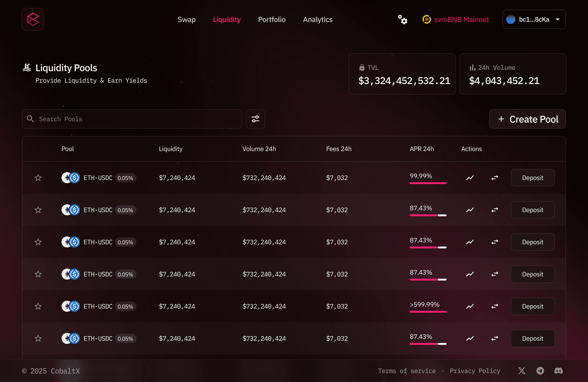Toggle the star on the >599.99% APR pool
This screenshot has width=588, height=382.
coord(38,306)
